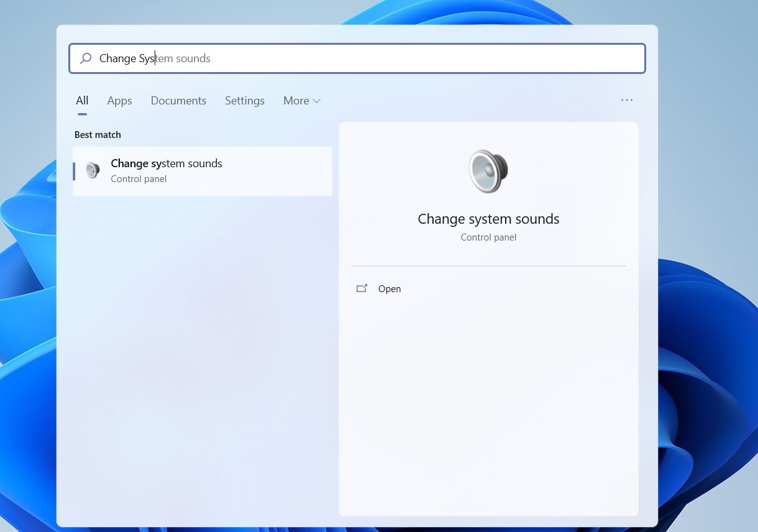Switch to the Settings filter
Viewport: 758px width, 532px height.
(x=244, y=100)
